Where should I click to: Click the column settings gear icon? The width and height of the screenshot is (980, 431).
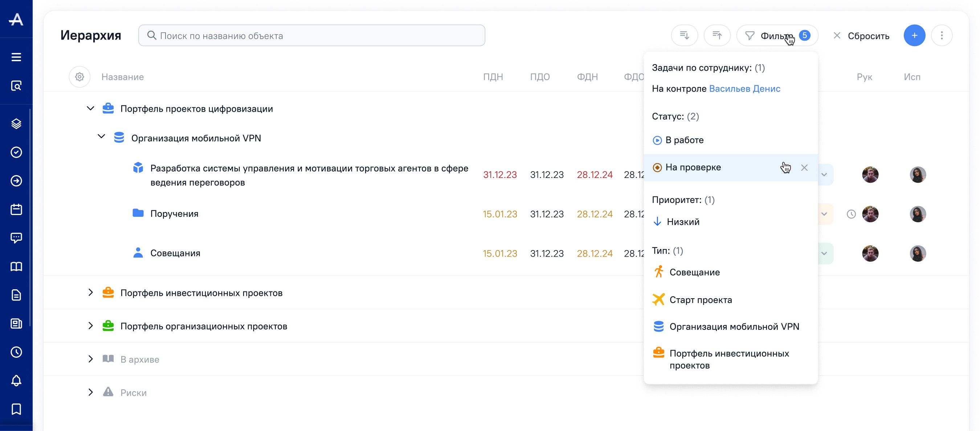(79, 77)
